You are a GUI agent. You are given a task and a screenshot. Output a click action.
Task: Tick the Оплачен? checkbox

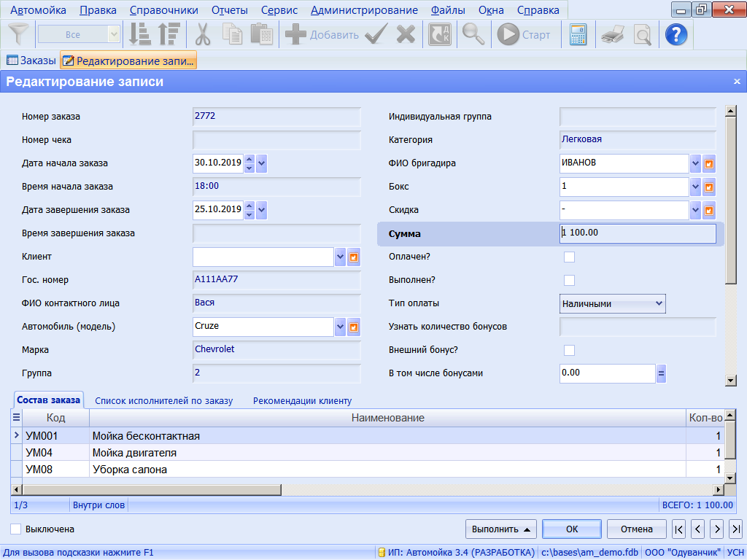pyautogui.click(x=569, y=257)
